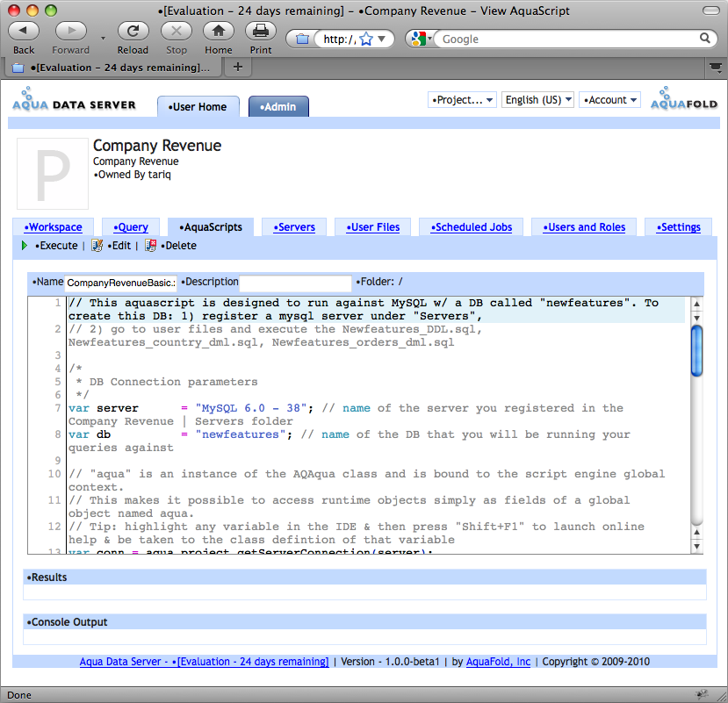Open the AquaFold, Inc footer link

pos(498,662)
